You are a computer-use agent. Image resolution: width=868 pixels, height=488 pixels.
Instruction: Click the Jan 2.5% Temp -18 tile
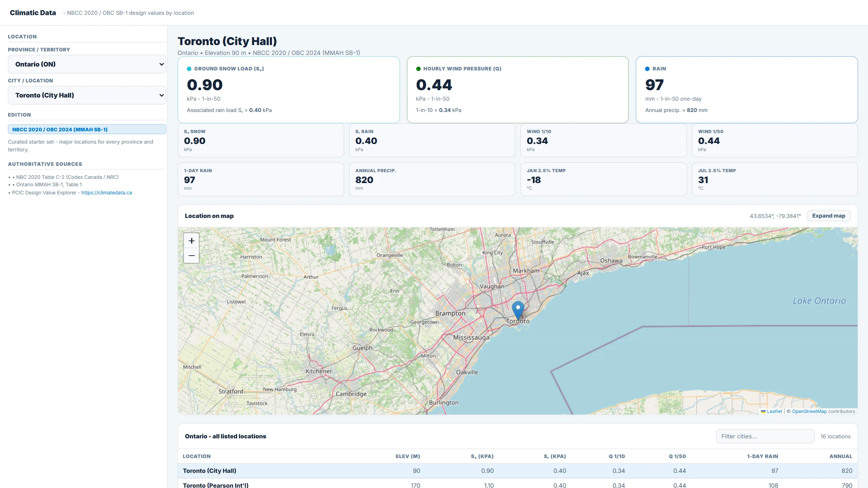pyautogui.click(x=603, y=179)
